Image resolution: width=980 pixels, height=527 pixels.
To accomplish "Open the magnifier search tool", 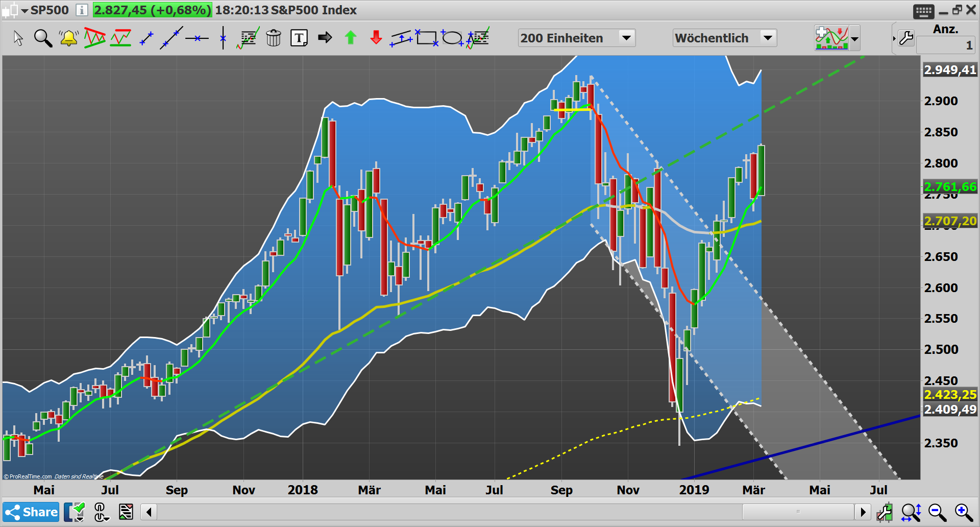I will [43, 38].
